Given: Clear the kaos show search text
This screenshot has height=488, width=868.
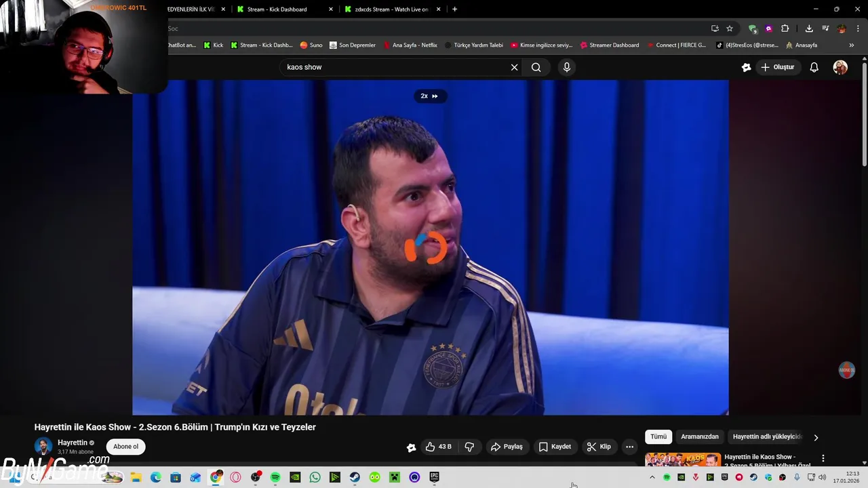Looking at the screenshot, I should (514, 67).
